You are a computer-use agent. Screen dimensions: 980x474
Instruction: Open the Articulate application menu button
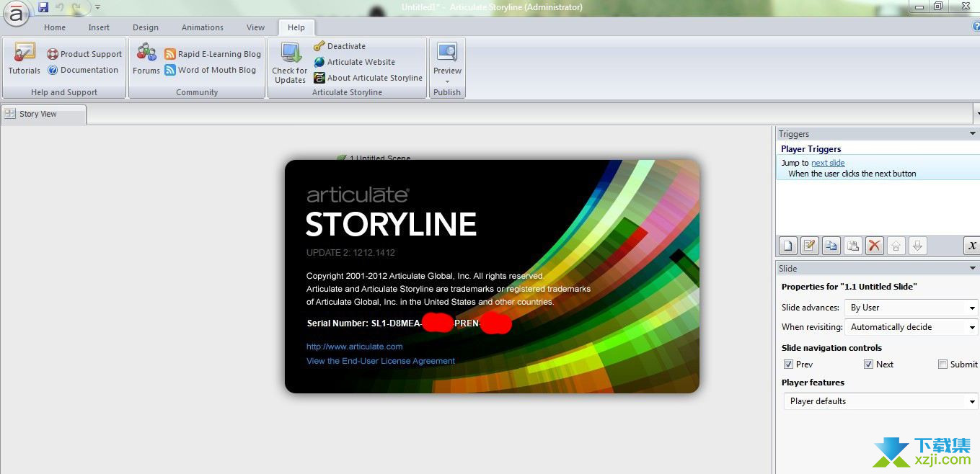pyautogui.click(x=15, y=14)
